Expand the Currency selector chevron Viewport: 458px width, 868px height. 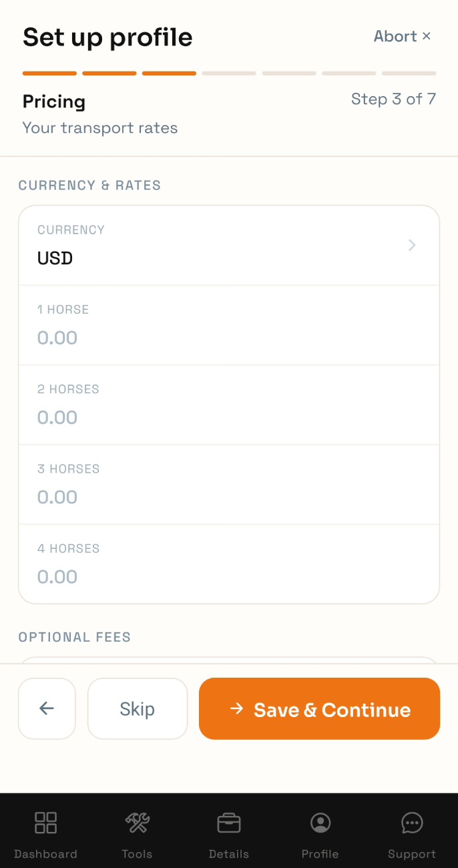point(412,245)
